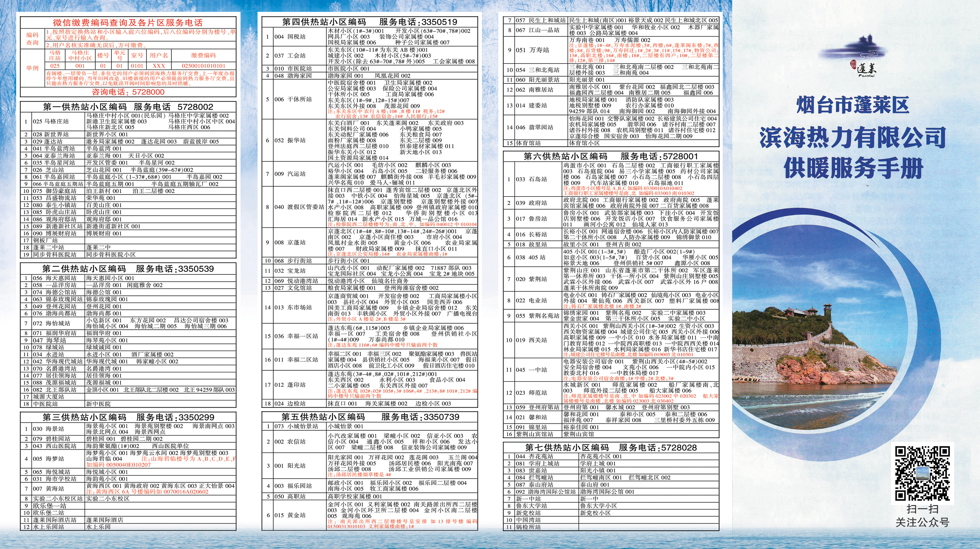Click the row "020 紫荆站"
The width and height of the screenshot is (980, 549).
tap(611, 279)
